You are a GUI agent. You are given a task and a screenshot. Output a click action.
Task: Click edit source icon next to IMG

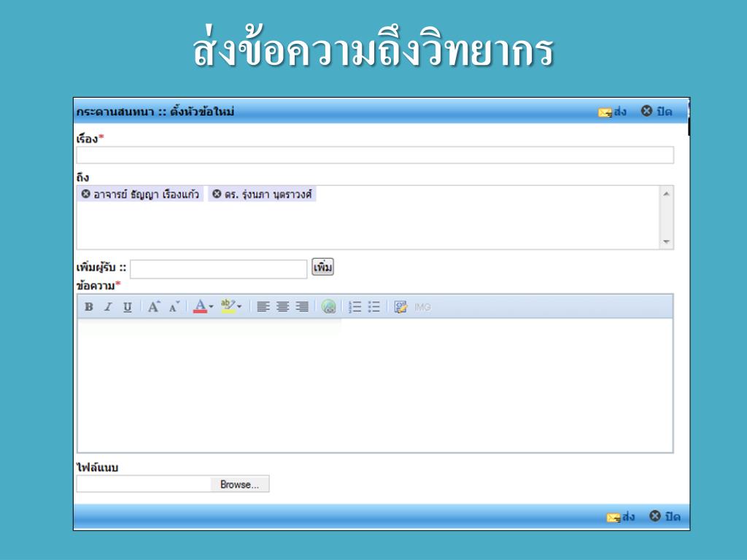[x=400, y=307]
